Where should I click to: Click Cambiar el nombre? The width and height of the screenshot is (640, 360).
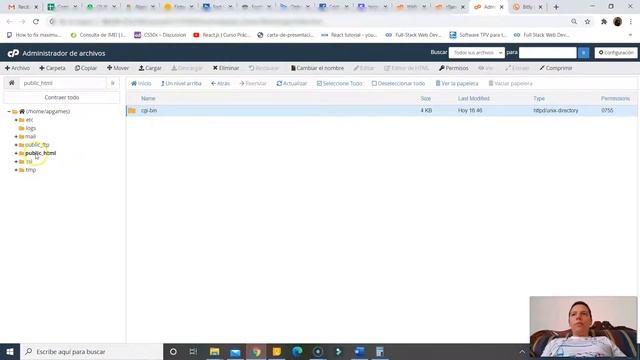point(317,68)
